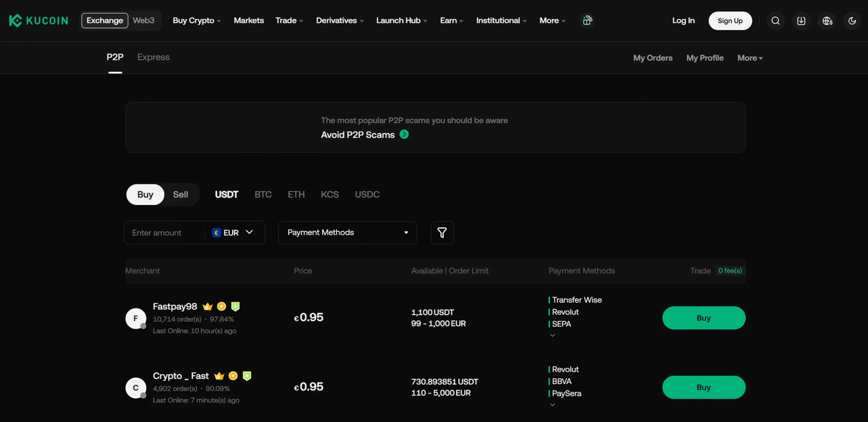Click Buy button for Fastpay98

point(704,318)
